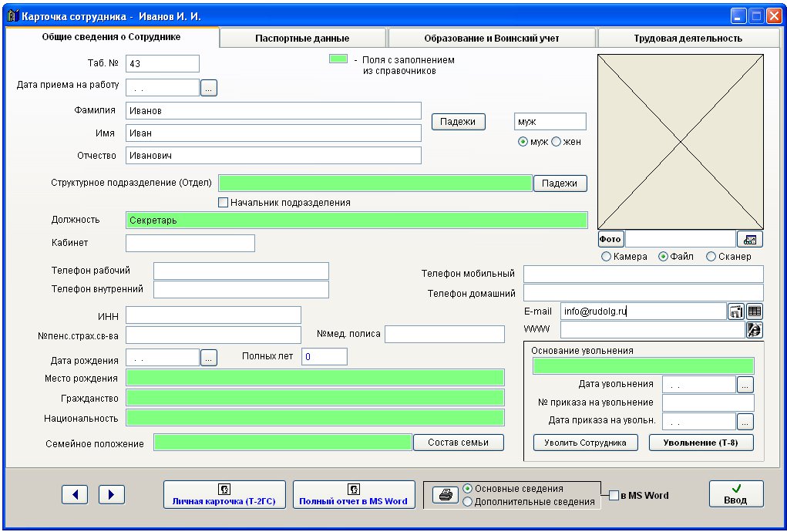Open date picker for Дата увольнения

click(x=745, y=384)
